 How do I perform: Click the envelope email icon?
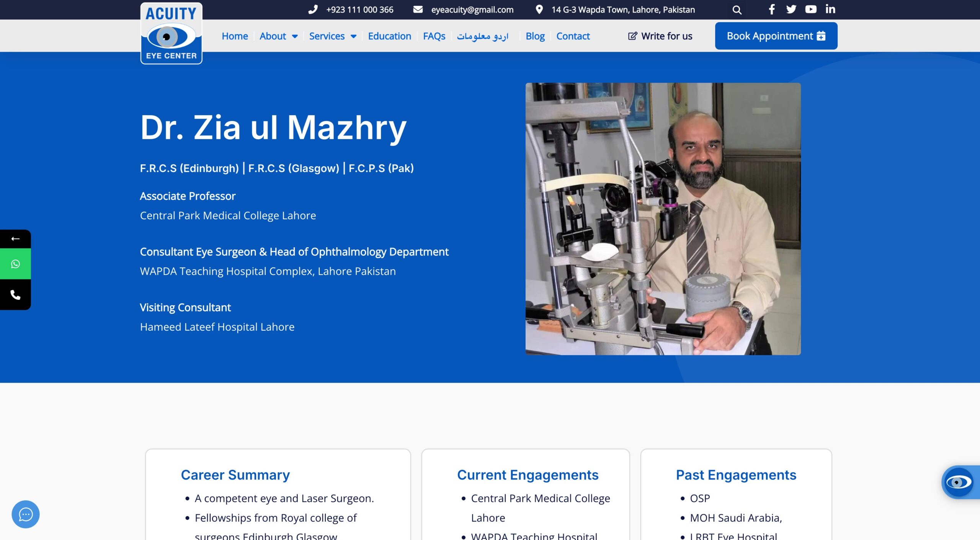418,10
